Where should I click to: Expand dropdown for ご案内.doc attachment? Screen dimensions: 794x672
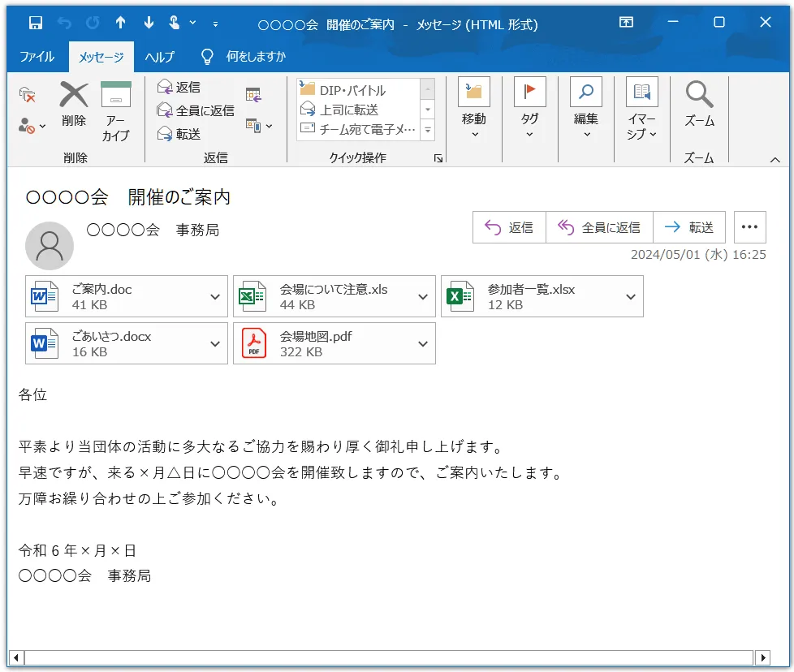pos(215,297)
